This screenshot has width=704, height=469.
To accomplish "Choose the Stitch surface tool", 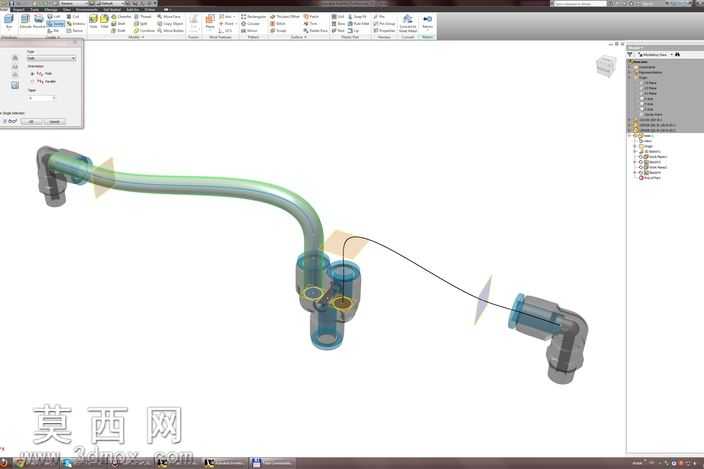I will (278, 24).
